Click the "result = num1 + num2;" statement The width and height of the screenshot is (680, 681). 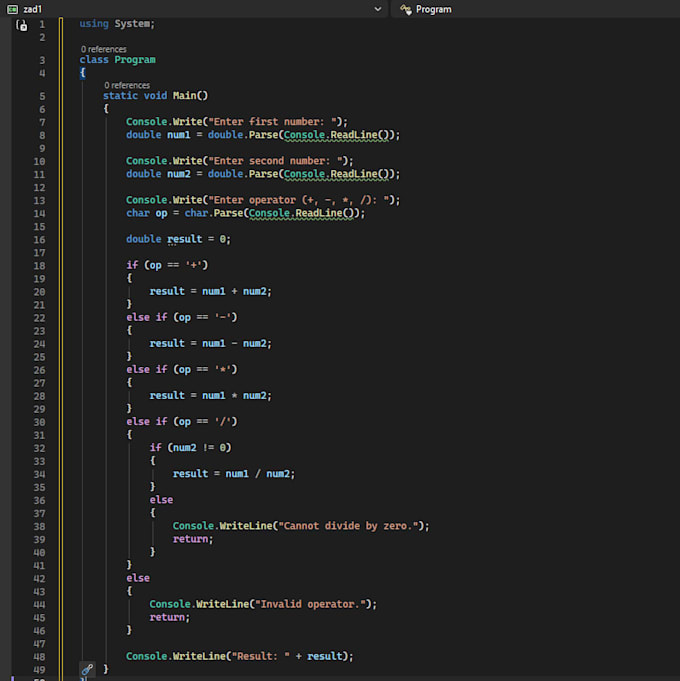[x=211, y=291]
